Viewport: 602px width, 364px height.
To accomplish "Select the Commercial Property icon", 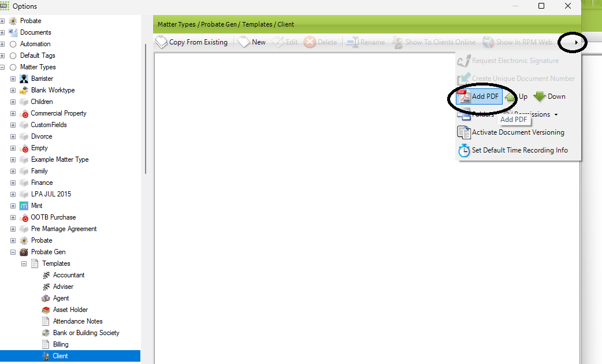I will (x=24, y=113).
